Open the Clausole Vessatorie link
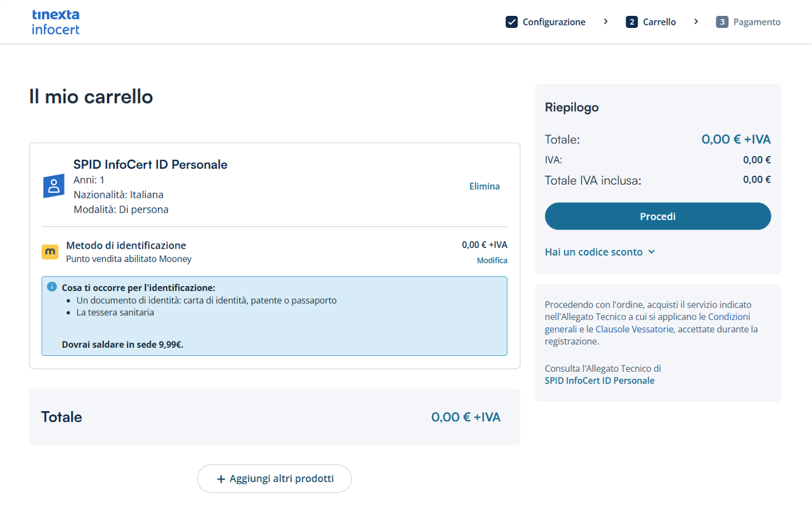The image size is (812, 524). [x=634, y=329]
